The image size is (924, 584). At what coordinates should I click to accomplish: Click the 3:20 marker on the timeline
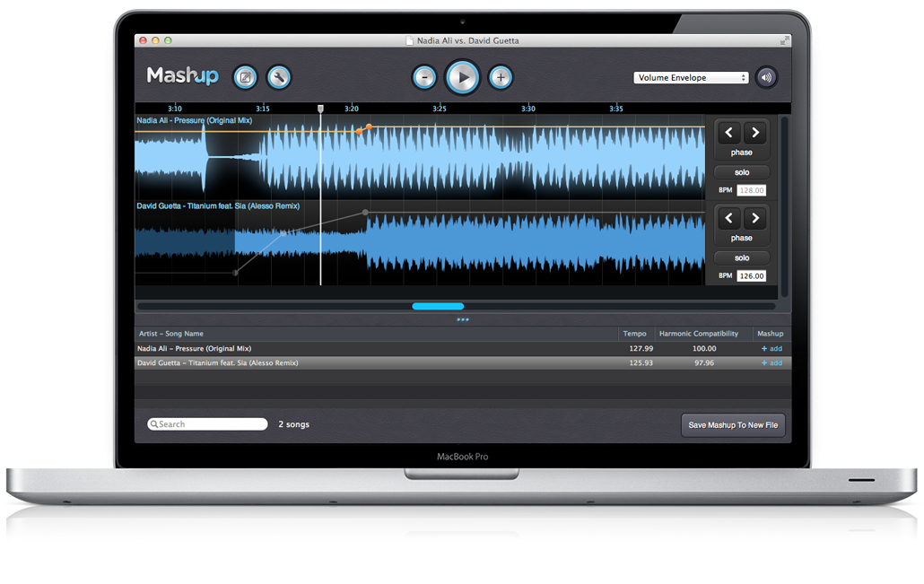[x=352, y=109]
